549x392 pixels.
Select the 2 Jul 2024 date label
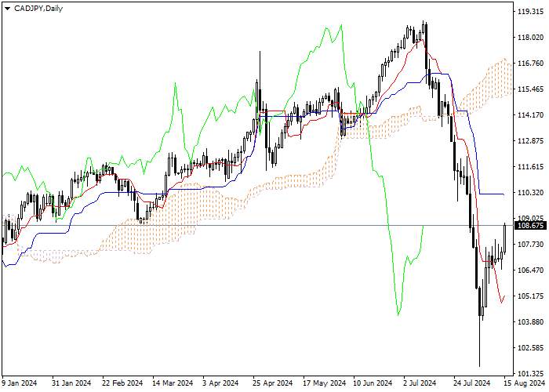pos(420,383)
